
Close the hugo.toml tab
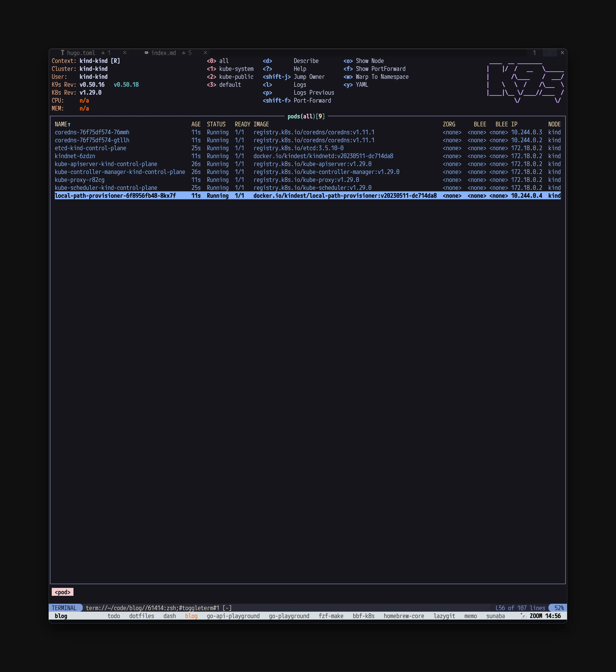125,53
